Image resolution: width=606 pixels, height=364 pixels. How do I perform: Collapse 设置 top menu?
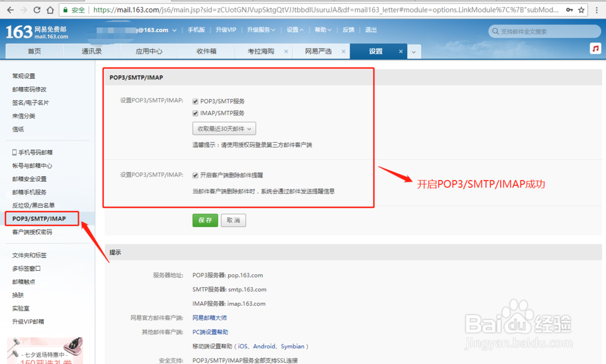pos(295,30)
